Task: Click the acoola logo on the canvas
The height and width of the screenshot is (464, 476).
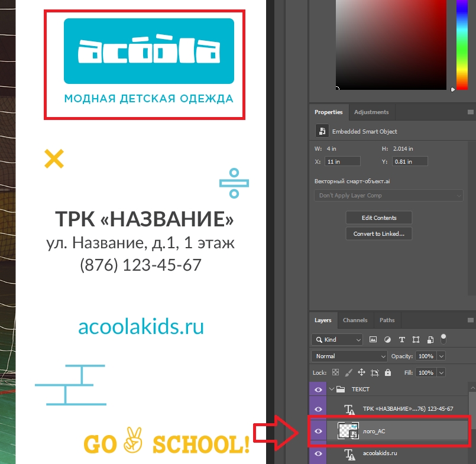Action: click(149, 51)
